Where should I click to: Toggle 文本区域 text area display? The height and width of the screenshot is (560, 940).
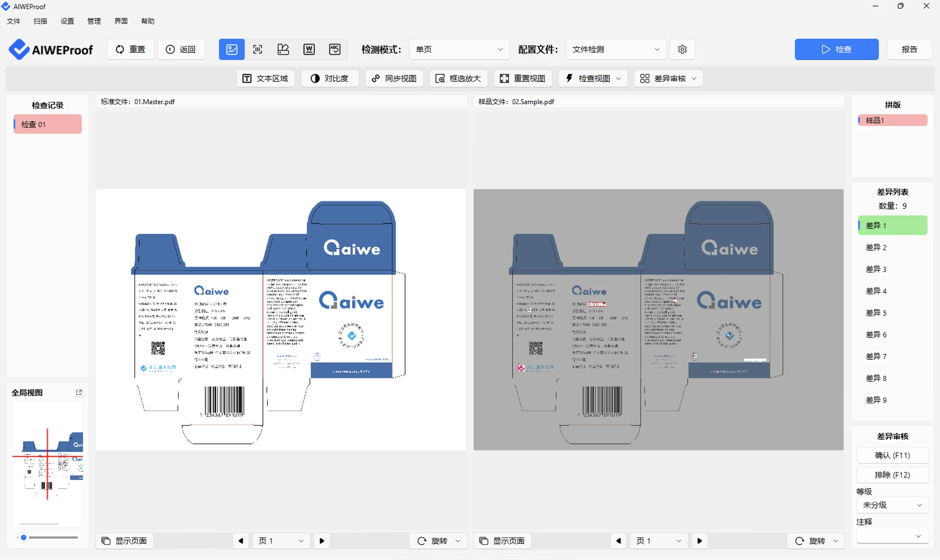265,79
